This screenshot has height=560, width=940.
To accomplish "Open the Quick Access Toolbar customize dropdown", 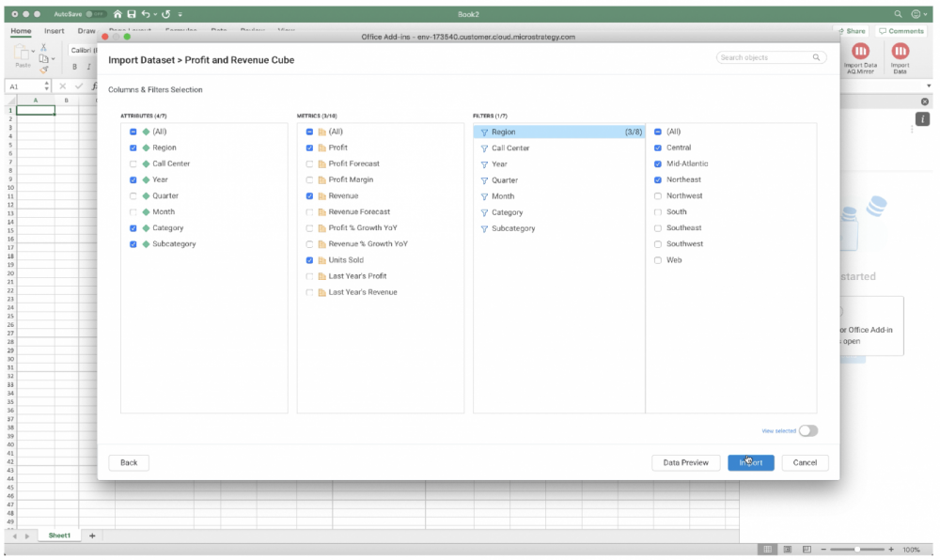I will (180, 14).
